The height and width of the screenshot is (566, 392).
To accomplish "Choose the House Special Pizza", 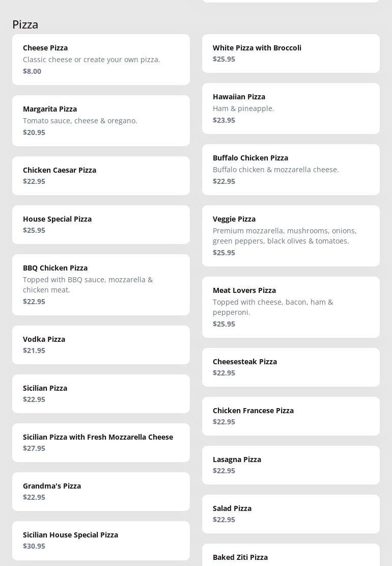I will point(101,225).
